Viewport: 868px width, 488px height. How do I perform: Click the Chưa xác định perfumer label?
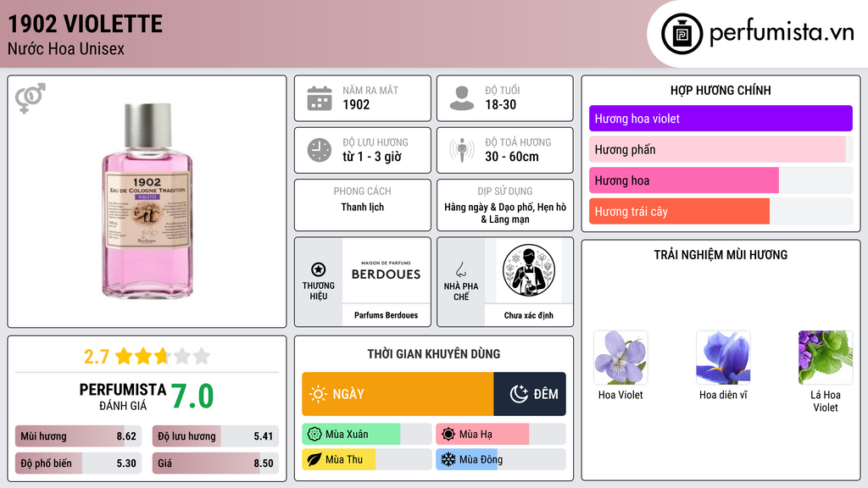529,315
